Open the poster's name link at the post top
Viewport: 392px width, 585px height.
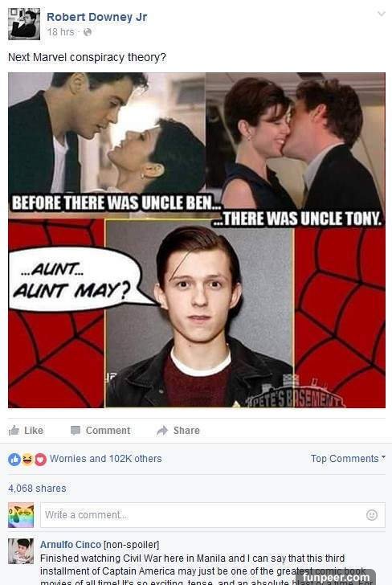96,17
